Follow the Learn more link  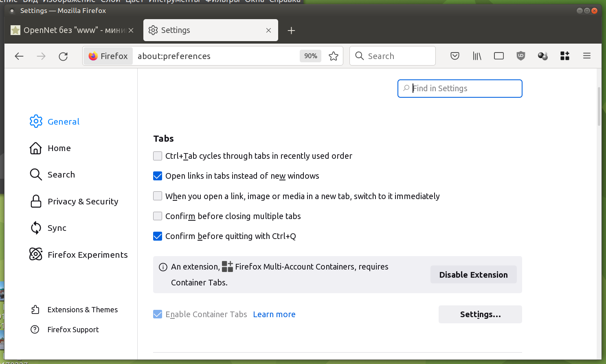(274, 314)
